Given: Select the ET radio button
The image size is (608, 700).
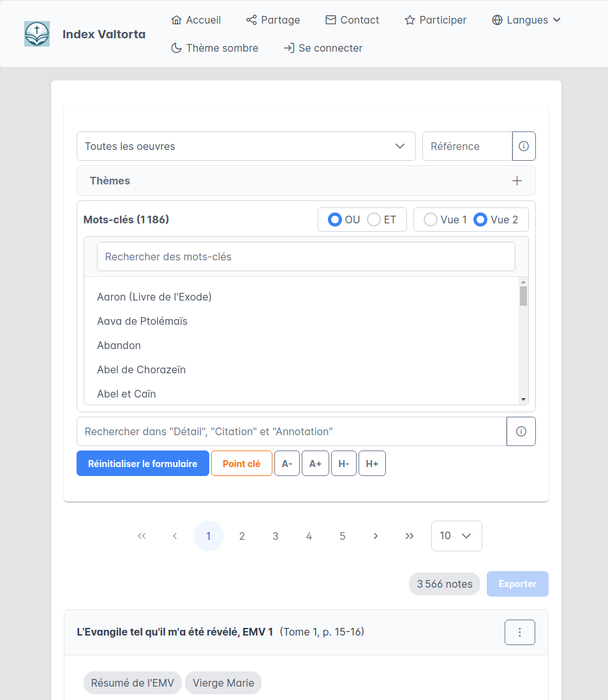Looking at the screenshot, I should 374,220.
